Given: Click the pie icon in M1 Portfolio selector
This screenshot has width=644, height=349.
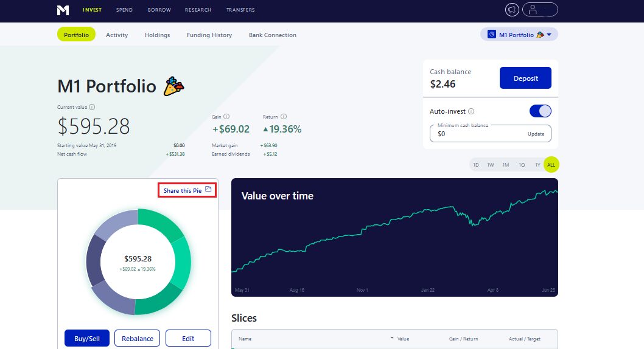Looking at the screenshot, I should coord(492,34).
